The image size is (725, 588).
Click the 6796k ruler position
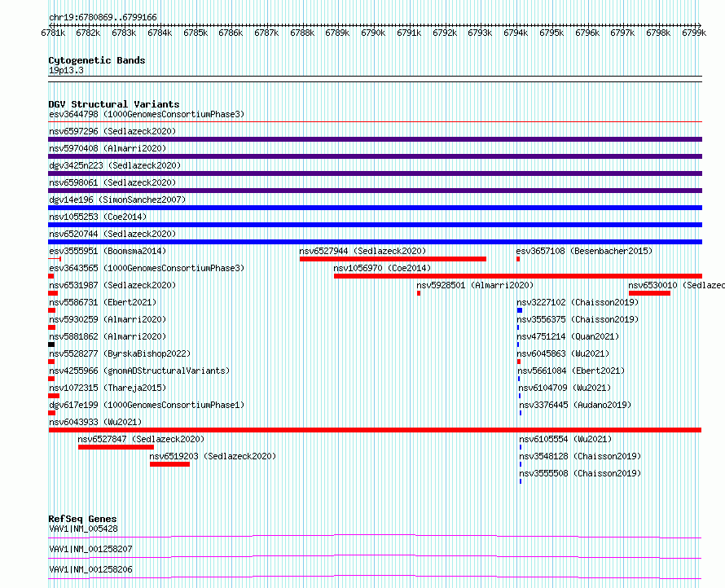[587, 33]
